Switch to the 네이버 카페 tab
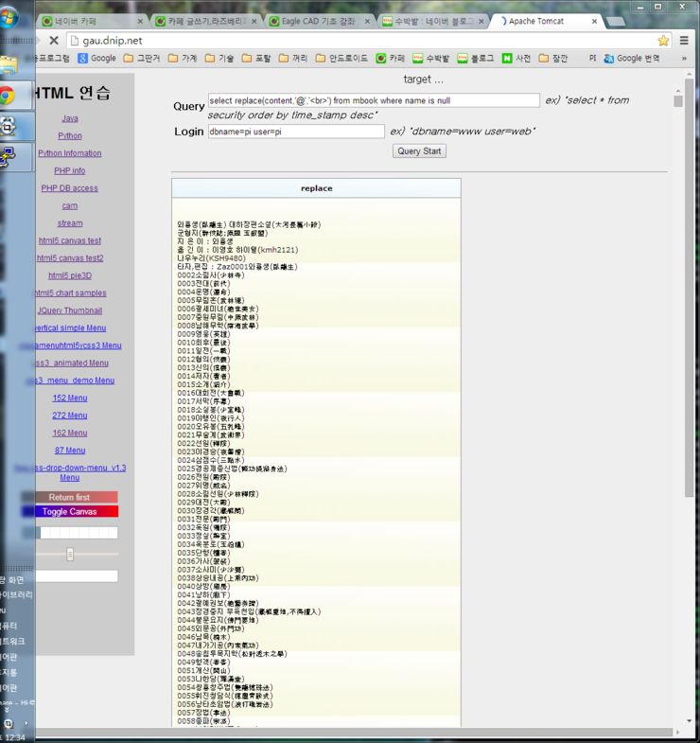This screenshot has height=743, width=700. [90, 21]
